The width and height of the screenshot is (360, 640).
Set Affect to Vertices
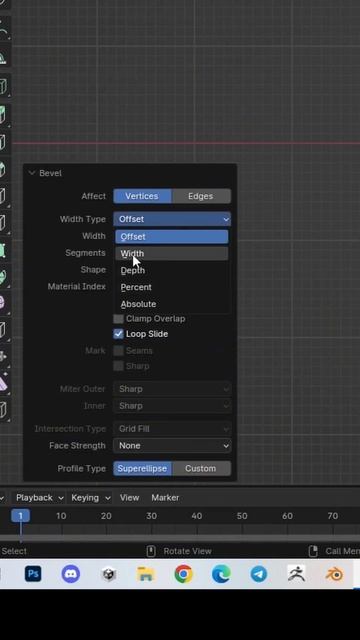tap(142, 196)
